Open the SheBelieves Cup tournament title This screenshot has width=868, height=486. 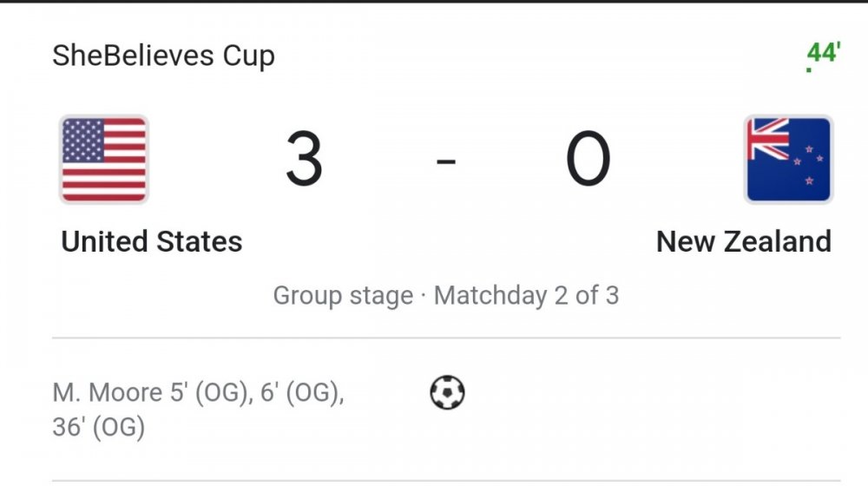(163, 56)
